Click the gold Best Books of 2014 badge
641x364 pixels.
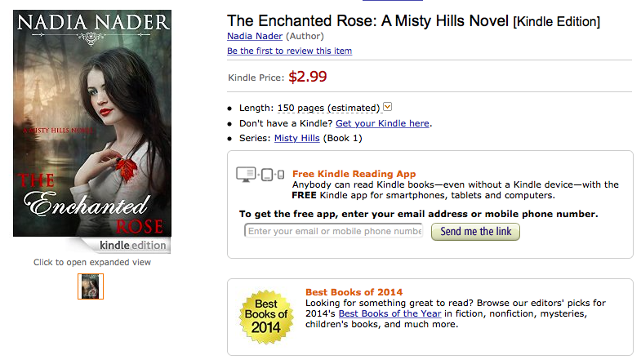click(265, 314)
